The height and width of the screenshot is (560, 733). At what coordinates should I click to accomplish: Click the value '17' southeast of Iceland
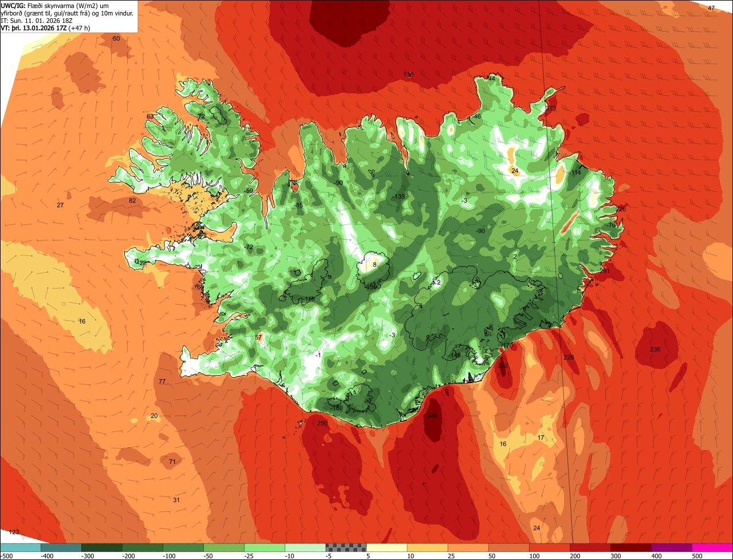coord(541,437)
